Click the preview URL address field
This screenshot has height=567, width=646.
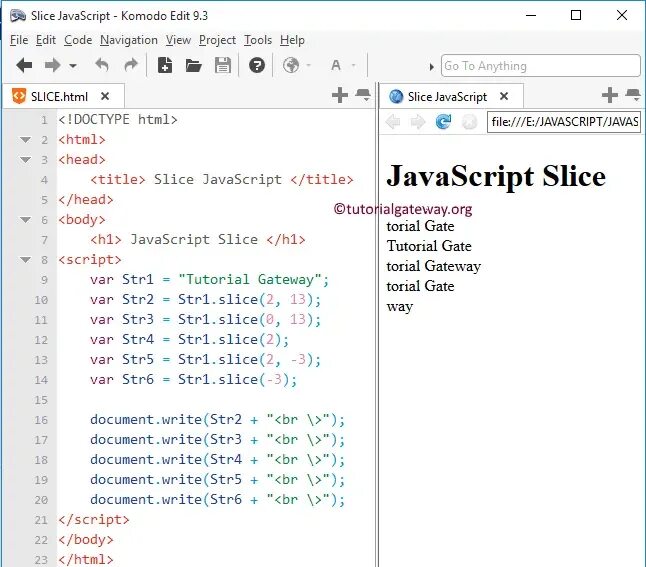pyautogui.click(x=564, y=122)
